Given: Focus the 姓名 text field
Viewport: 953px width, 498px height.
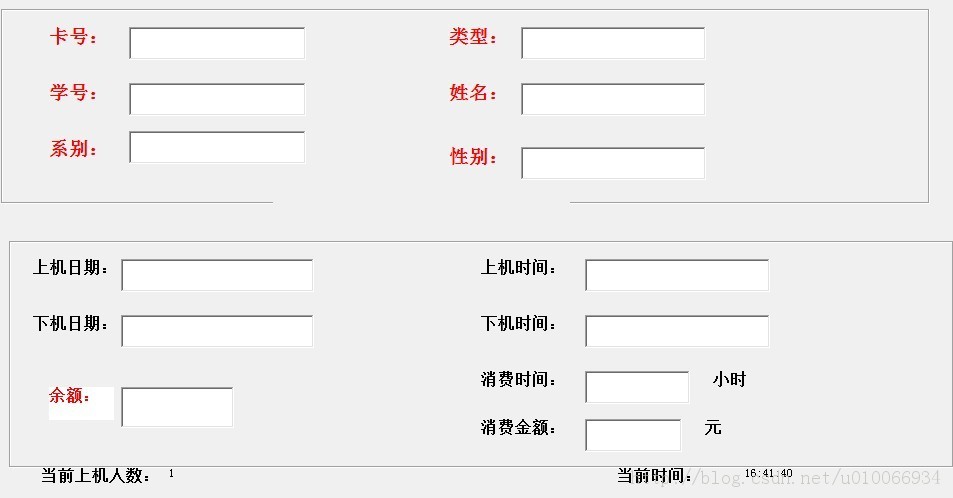Looking at the screenshot, I should click(x=613, y=99).
